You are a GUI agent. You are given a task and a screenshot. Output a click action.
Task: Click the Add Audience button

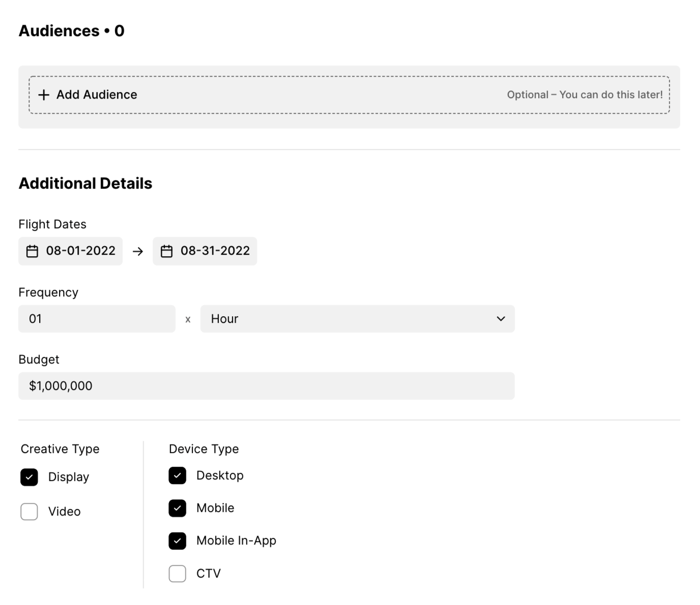(349, 95)
